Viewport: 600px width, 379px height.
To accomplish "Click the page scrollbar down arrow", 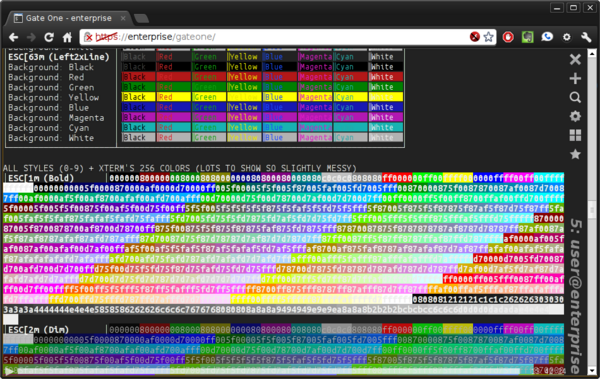I will [592, 370].
